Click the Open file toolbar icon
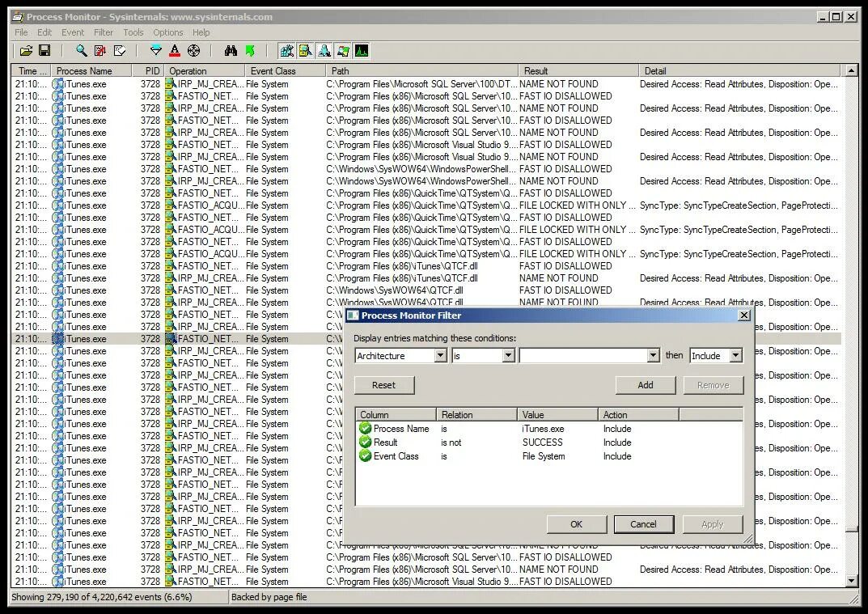 26,51
